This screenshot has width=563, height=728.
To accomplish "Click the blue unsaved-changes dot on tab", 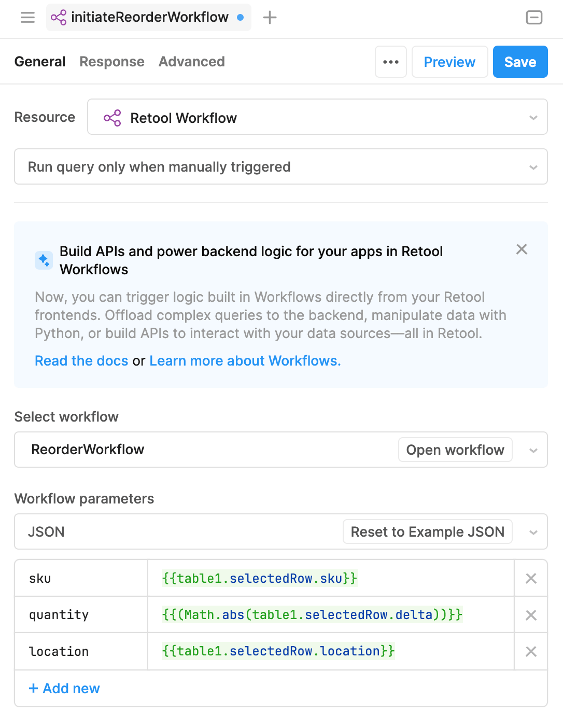I will click(240, 17).
